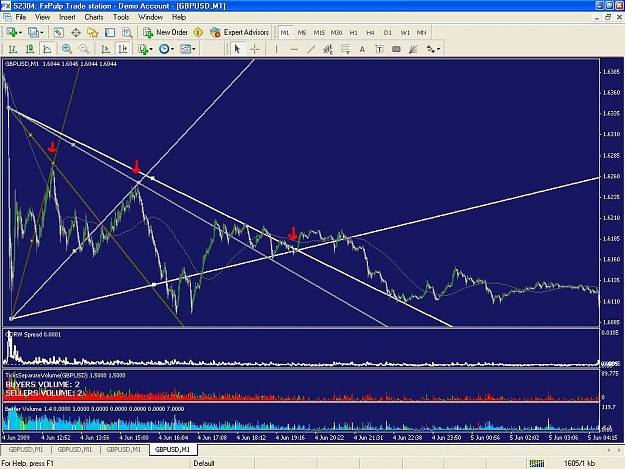Expand the Periods clock dropdown arrow
625x469 pixels.
(172, 49)
